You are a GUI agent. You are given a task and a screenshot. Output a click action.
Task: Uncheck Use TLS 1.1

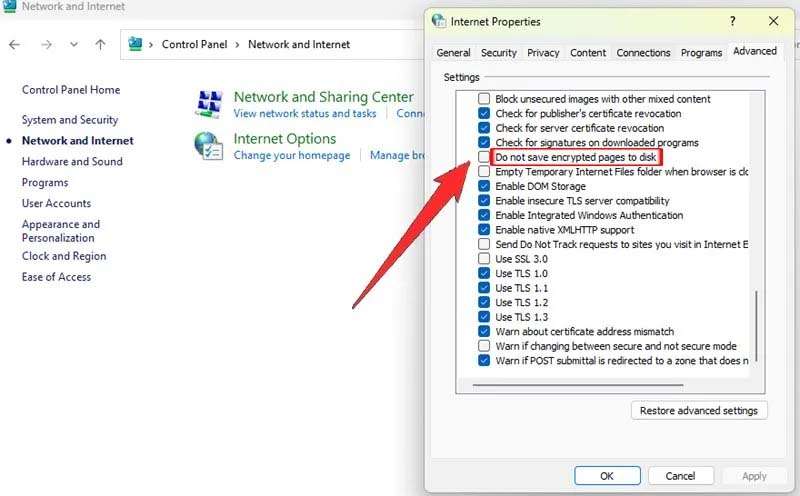484,288
